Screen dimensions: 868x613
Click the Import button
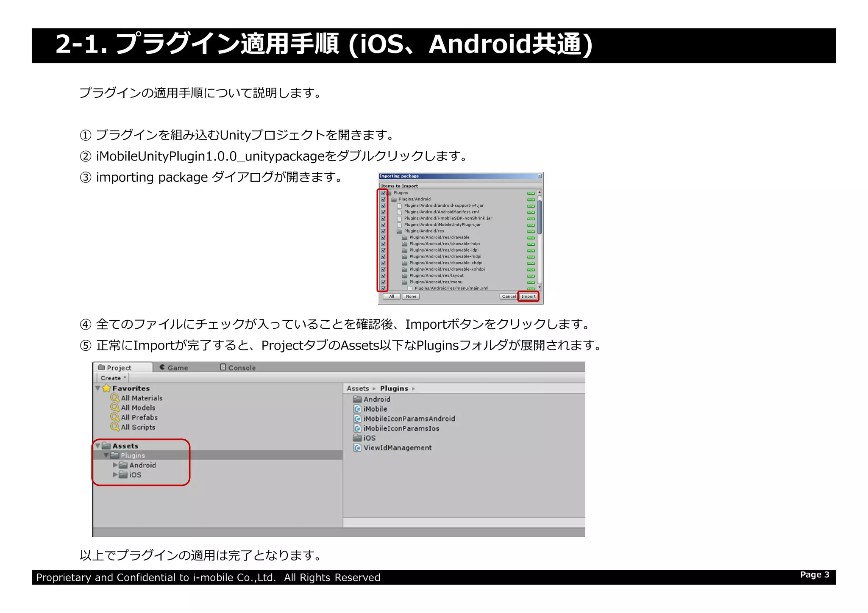(529, 297)
